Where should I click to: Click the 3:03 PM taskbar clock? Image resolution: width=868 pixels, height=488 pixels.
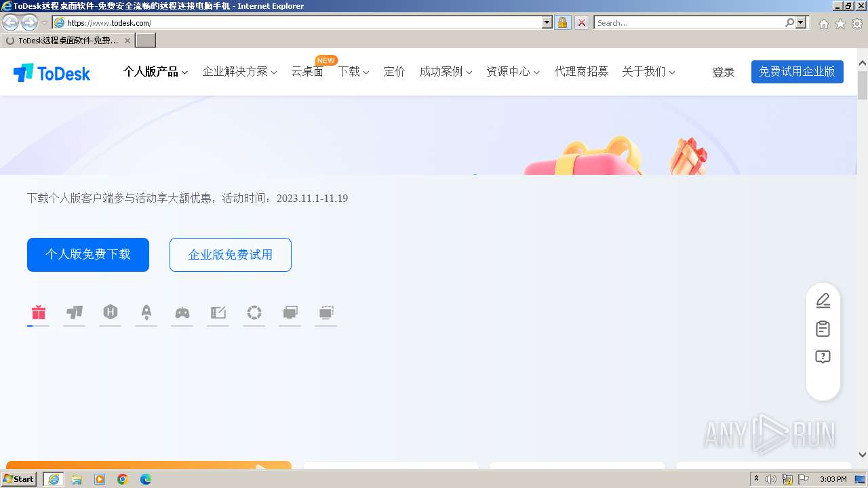click(833, 479)
